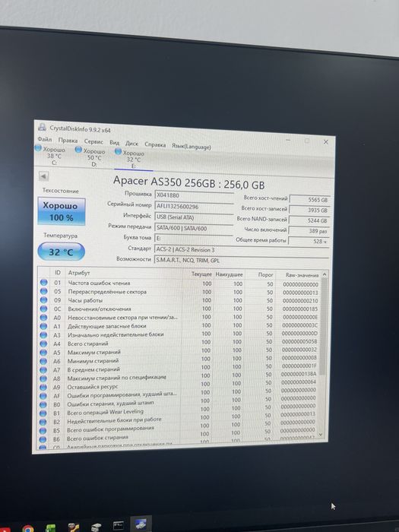Click status icon for attribute A1
Screen dimensions: 399x532
(43, 326)
